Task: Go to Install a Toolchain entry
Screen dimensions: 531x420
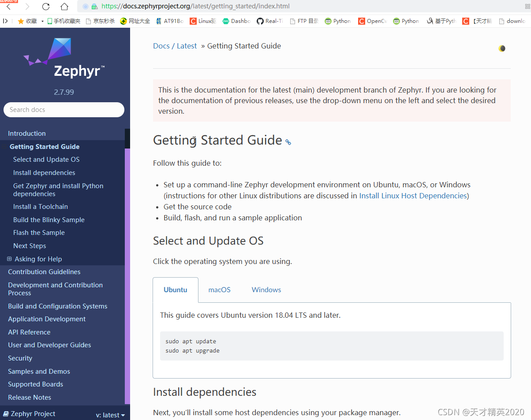Action: [x=41, y=207]
